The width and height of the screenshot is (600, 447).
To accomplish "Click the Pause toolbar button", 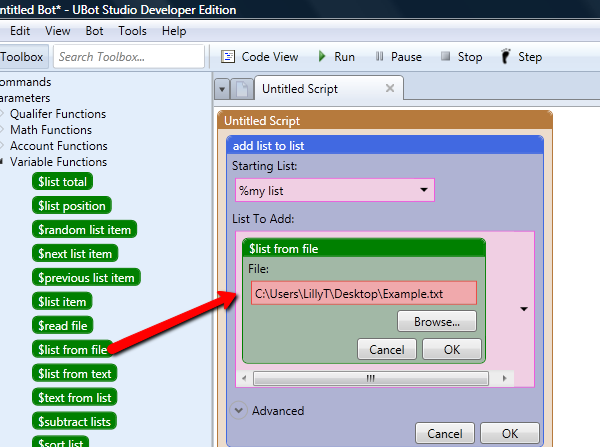I will pyautogui.click(x=398, y=57).
